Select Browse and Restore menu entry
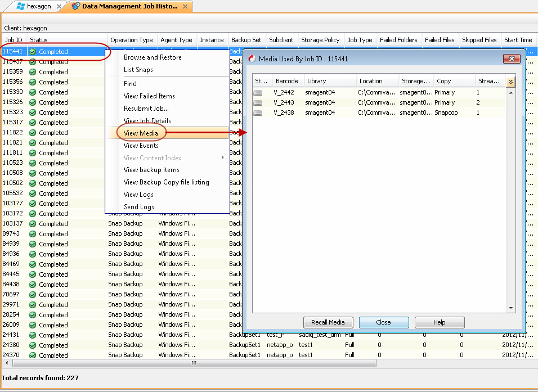Screen dimensions: 538x392 [153, 57]
